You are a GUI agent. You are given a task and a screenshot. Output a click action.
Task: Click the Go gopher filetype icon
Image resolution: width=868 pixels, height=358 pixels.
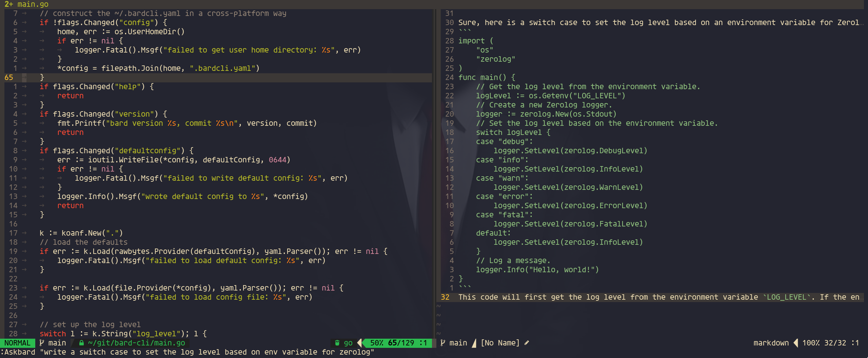[x=337, y=343]
